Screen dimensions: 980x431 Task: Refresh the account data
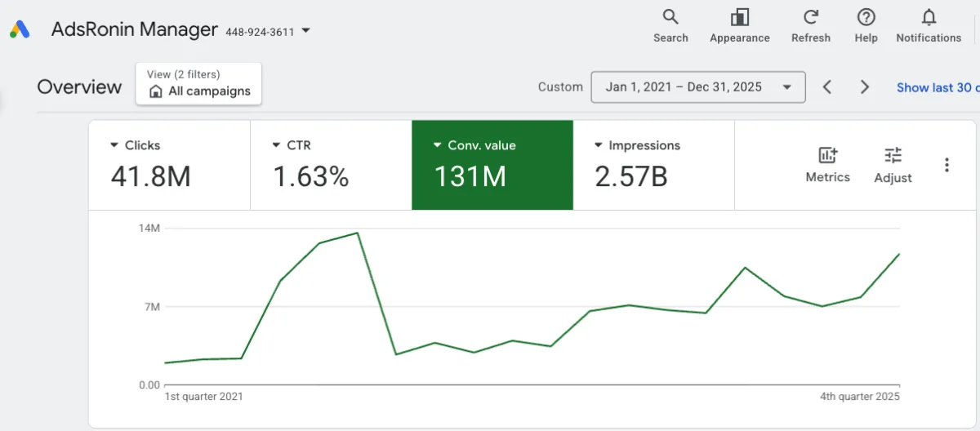tap(811, 26)
